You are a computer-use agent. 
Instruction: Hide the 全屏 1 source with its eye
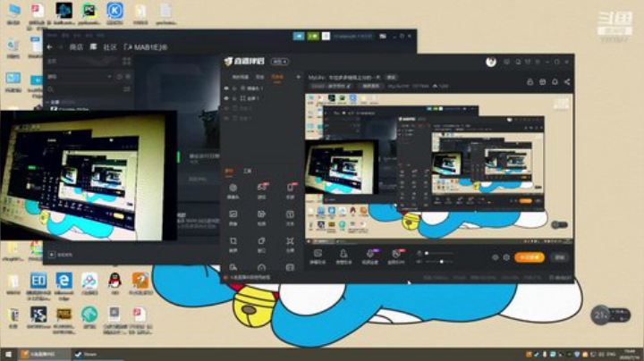click(x=226, y=98)
